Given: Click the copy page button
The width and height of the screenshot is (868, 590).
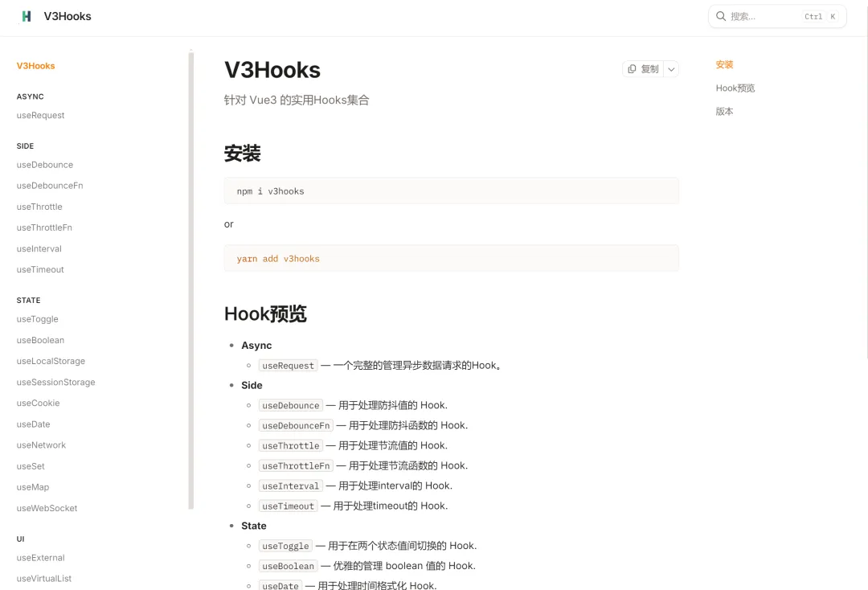Looking at the screenshot, I should coord(642,69).
